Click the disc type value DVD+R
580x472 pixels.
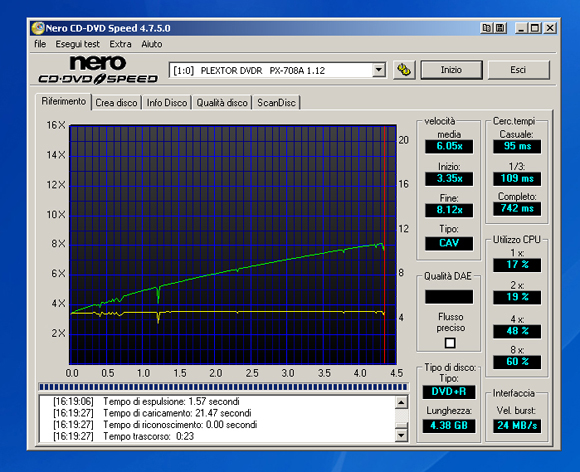click(449, 392)
